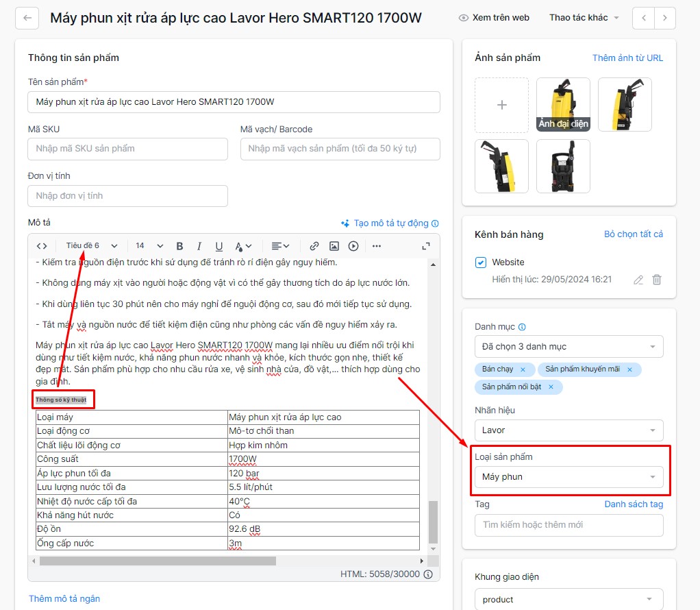700x610 pixels.
Task: Insert an image in the description
Action: point(334,246)
